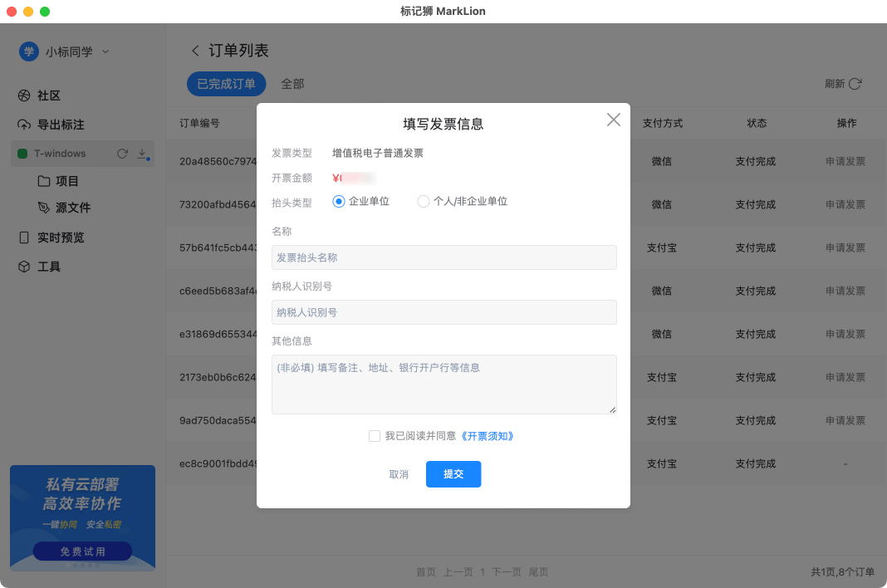Open the 社区 community icon

coord(24,96)
